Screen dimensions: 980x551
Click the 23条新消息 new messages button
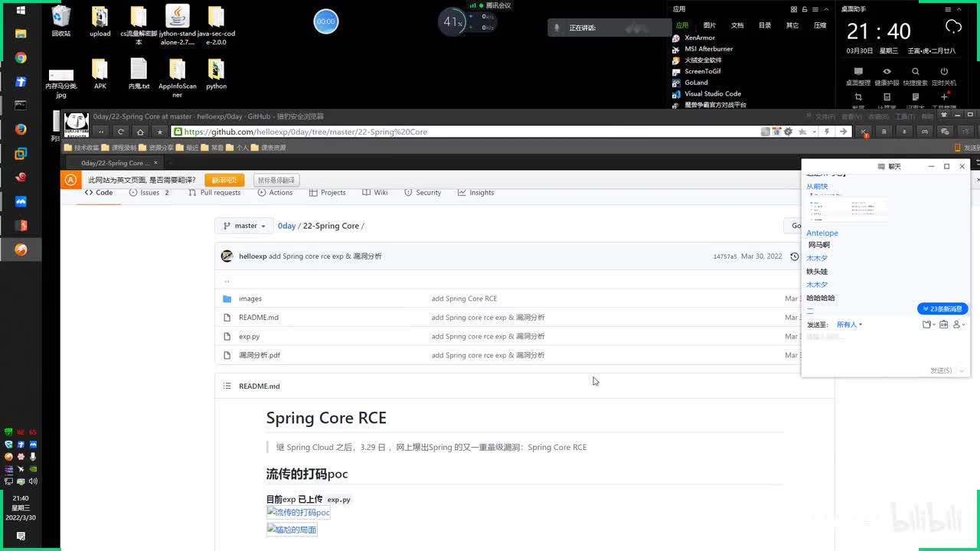pos(943,309)
